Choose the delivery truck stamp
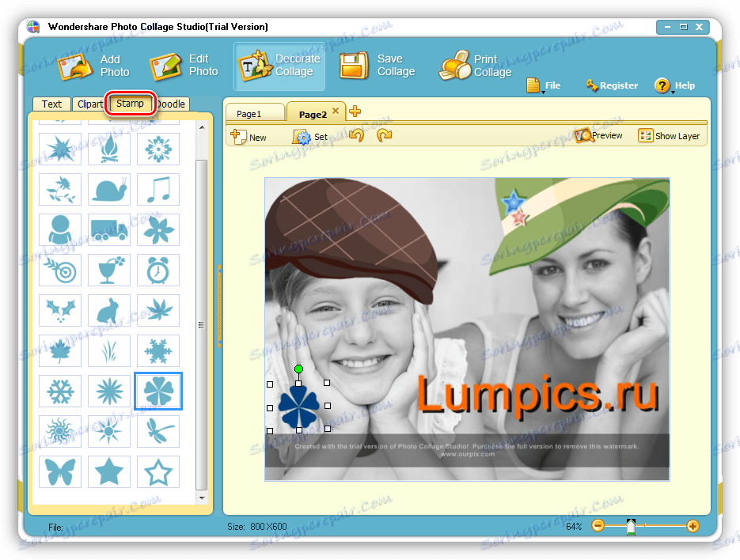The width and height of the screenshot is (740, 560). click(109, 229)
